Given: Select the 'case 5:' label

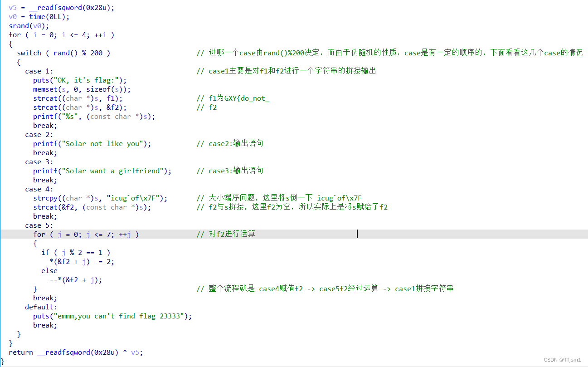Looking at the screenshot, I should [39, 225].
